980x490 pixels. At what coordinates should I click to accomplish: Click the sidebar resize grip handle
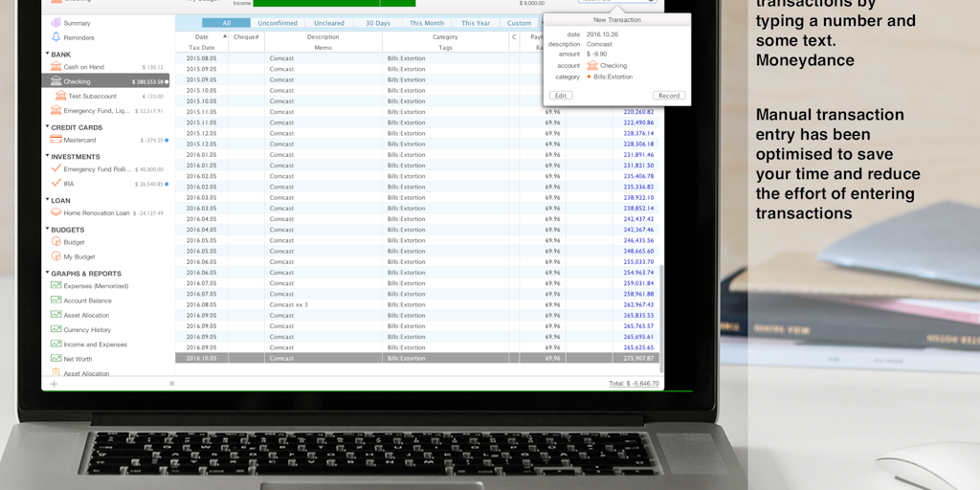pos(171,384)
